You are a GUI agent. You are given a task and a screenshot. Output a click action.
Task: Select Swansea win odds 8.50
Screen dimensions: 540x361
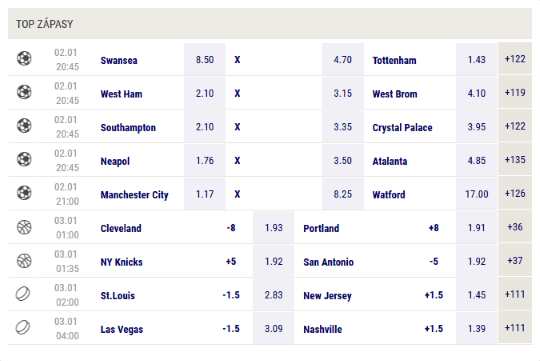205,59
